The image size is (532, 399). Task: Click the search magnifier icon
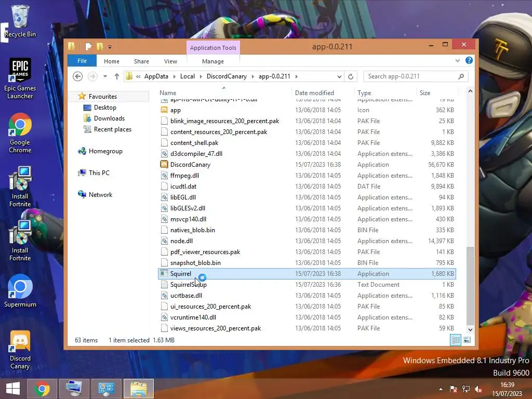tap(461, 76)
